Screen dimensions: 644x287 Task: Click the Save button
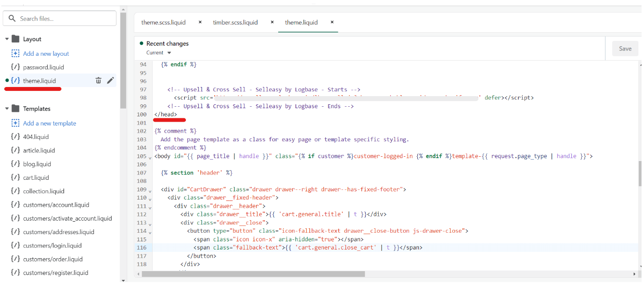click(x=625, y=49)
